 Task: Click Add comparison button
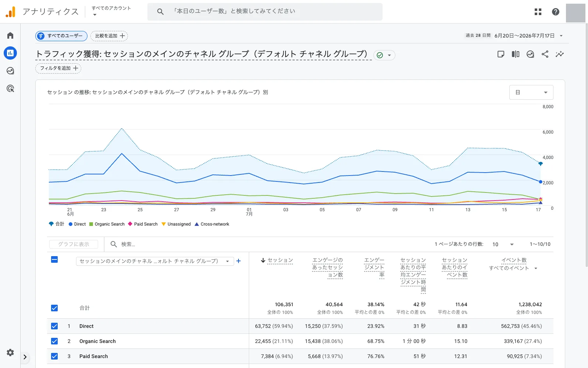coord(109,36)
